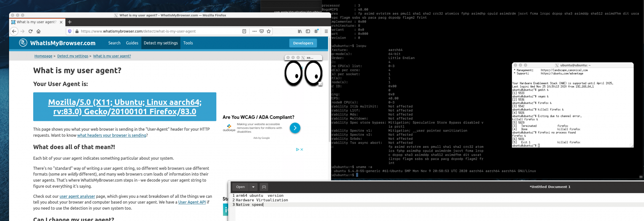Open 'what headers your browser is sending' link
Image resolution: width=644 pixels, height=221 pixels.
[112, 136]
